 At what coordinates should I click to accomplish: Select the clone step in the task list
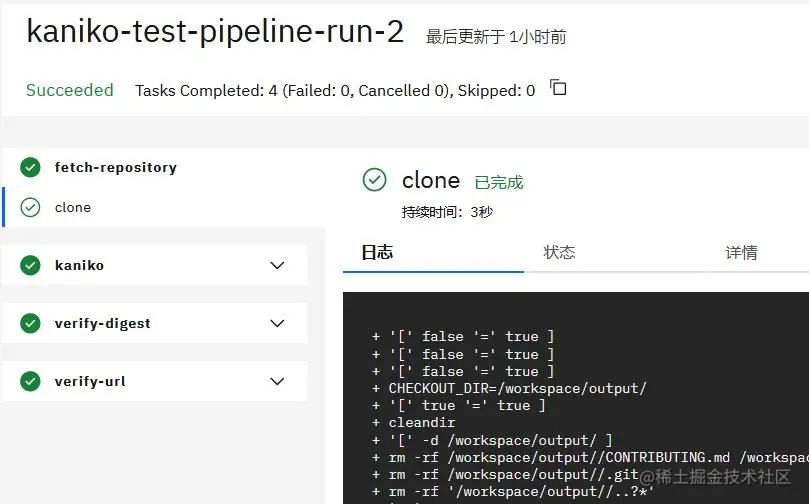[x=73, y=207]
